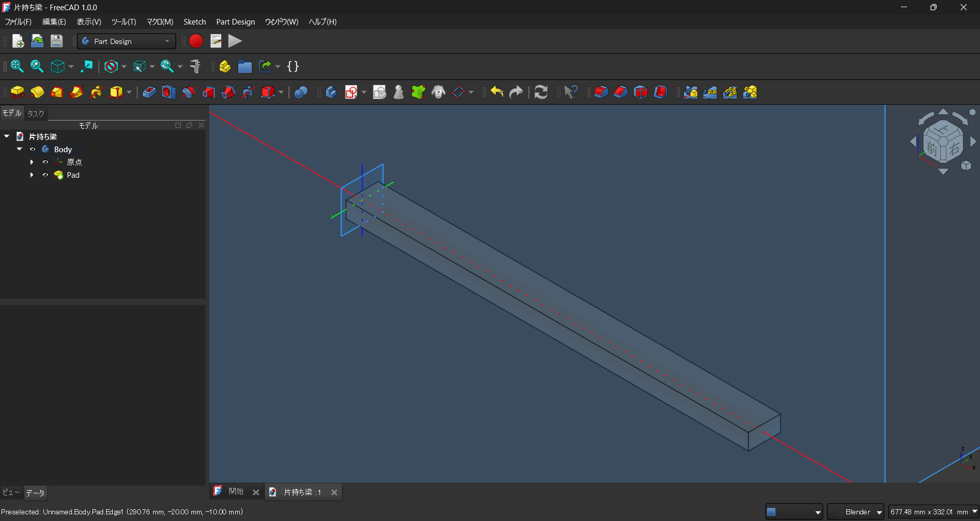The width and height of the screenshot is (980, 521).
Task: Click the Pocket tool icon
Action: [149, 92]
